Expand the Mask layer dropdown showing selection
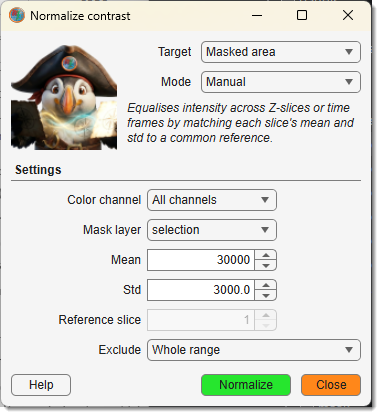The image size is (381, 416). point(212,230)
